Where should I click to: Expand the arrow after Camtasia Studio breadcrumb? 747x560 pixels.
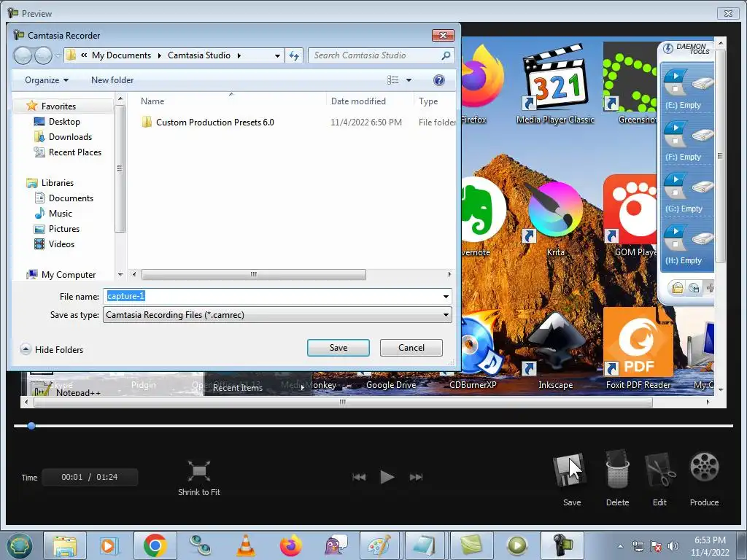(x=239, y=55)
